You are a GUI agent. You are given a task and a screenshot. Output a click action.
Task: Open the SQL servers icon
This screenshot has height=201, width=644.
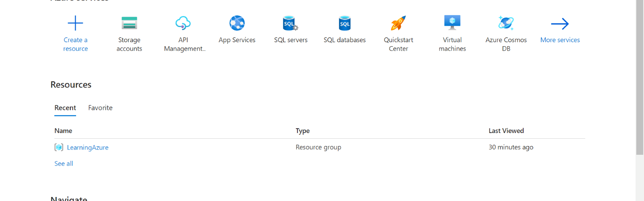tap(290, 23)
